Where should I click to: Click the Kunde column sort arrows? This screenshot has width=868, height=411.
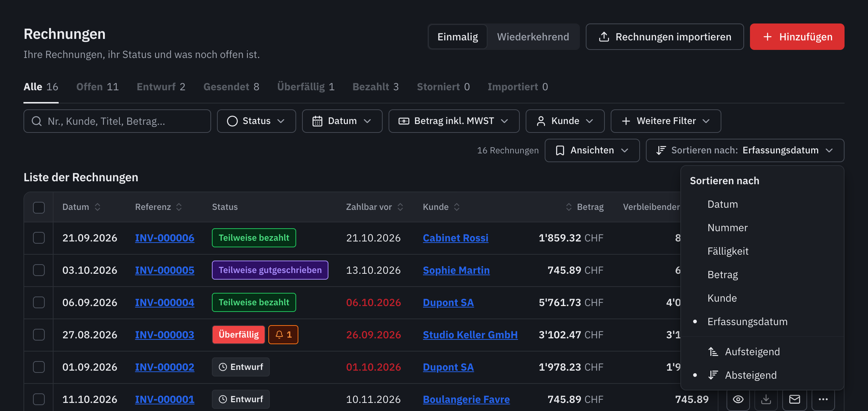click(x=457, y=207)
